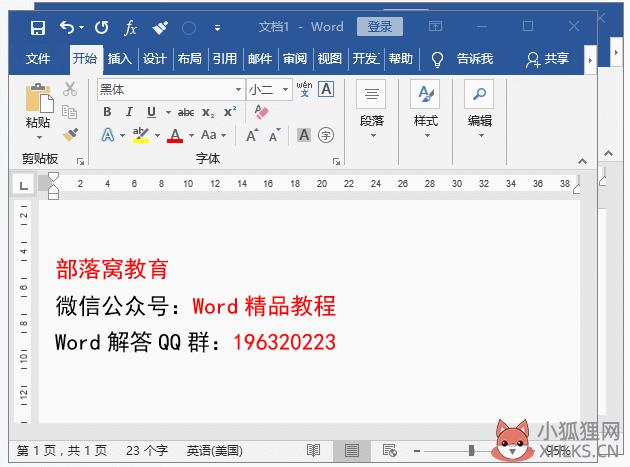
Task: Switch to the 设计 tab
Action: 154,59
